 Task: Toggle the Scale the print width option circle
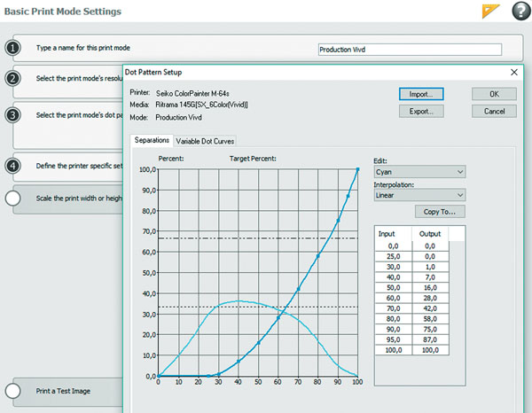coord(13,199)
